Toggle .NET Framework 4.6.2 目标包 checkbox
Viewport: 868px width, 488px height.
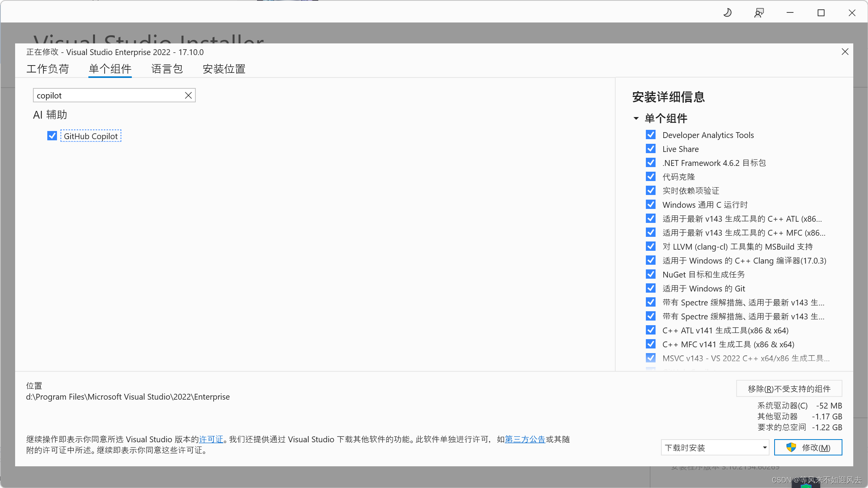(651, 162)
